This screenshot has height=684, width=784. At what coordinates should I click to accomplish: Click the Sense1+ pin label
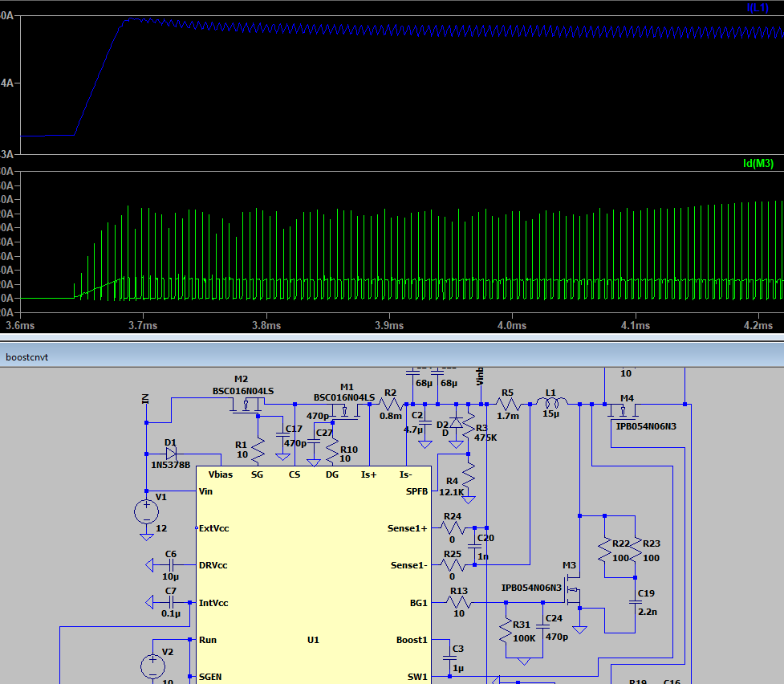[408, 528]
